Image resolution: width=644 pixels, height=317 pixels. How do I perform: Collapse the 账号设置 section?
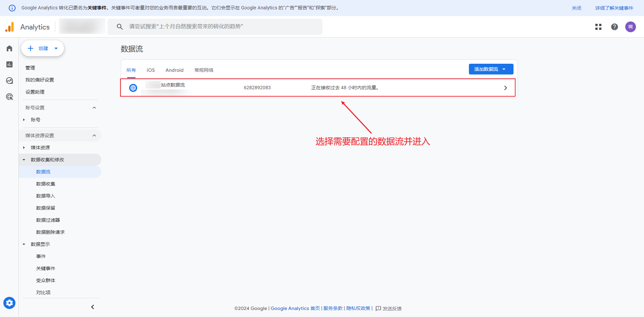pos(94,108)
